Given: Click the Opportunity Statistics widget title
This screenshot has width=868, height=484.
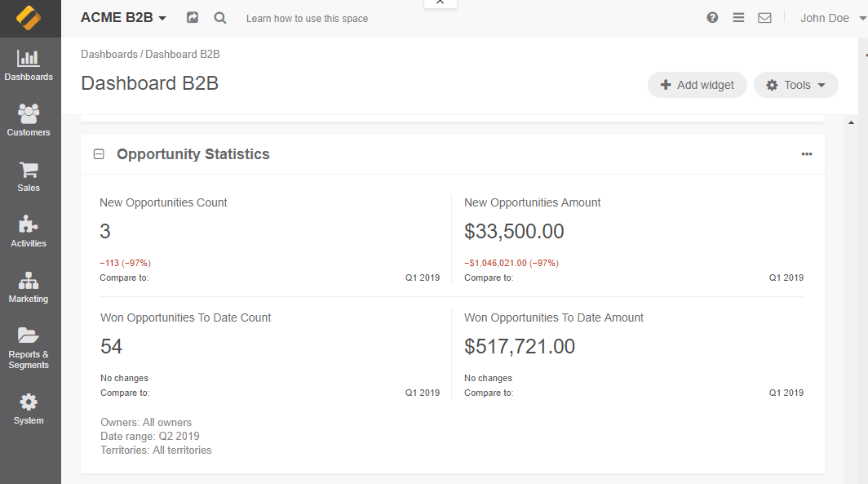Looking at the screenshot, I should click(193, 154).
